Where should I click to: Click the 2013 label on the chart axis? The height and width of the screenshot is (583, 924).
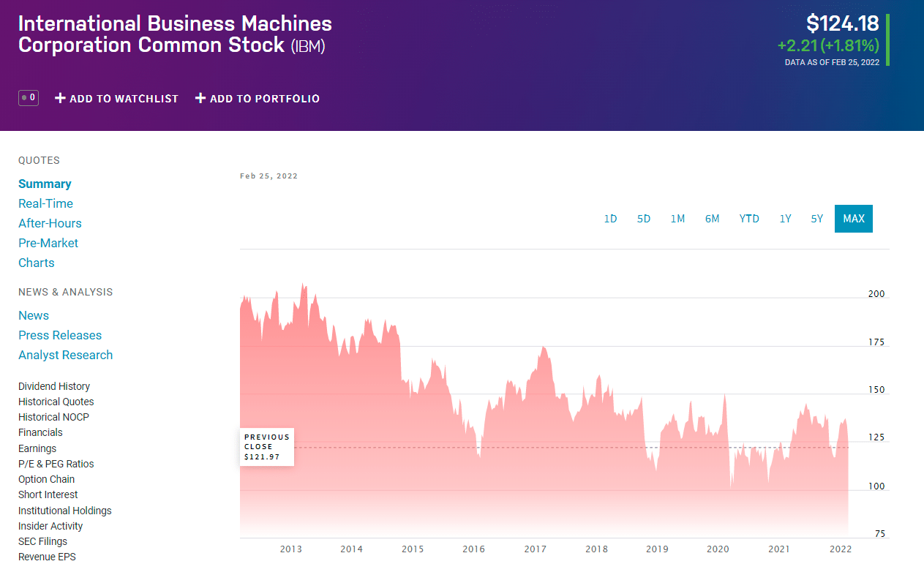pos(290,549)
